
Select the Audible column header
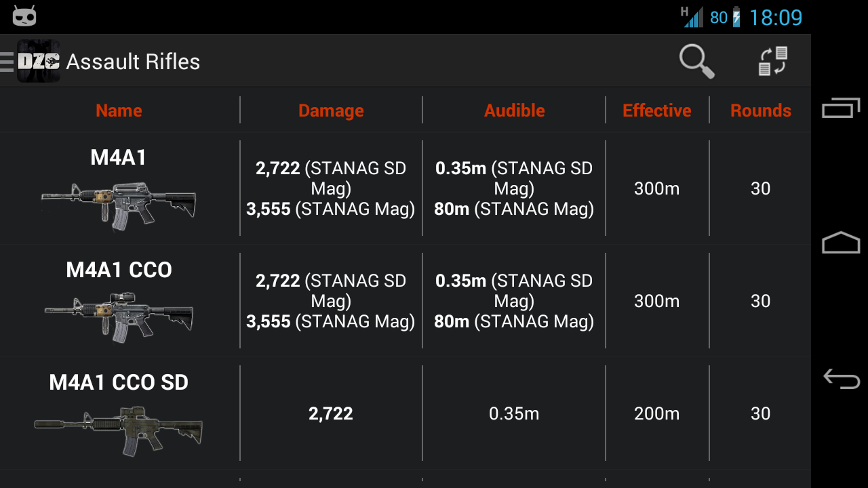pos(514,110)
